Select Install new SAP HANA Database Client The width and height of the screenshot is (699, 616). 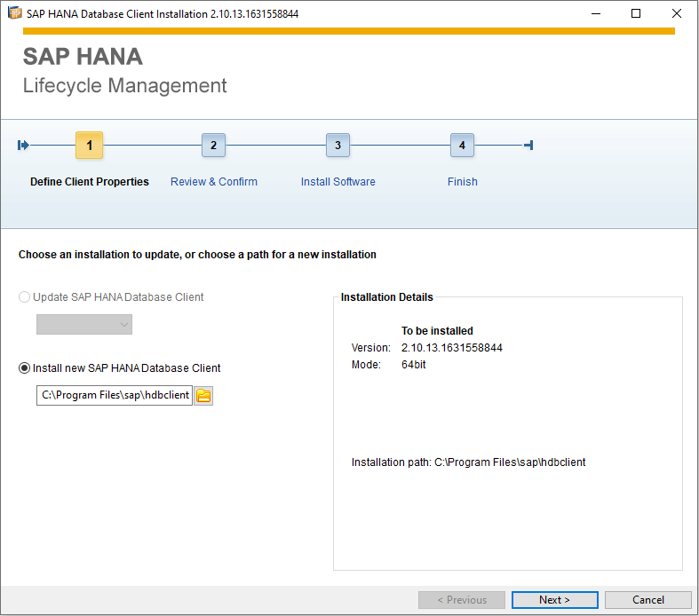(24, 368)
